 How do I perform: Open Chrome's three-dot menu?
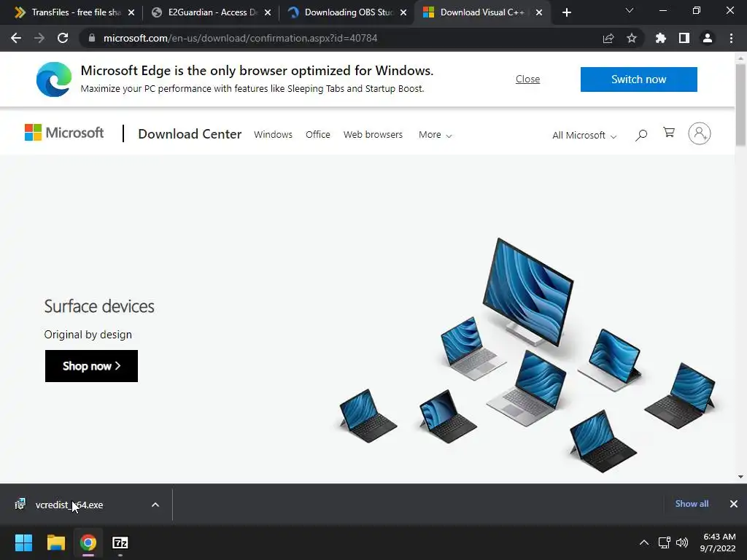[731, 38]
